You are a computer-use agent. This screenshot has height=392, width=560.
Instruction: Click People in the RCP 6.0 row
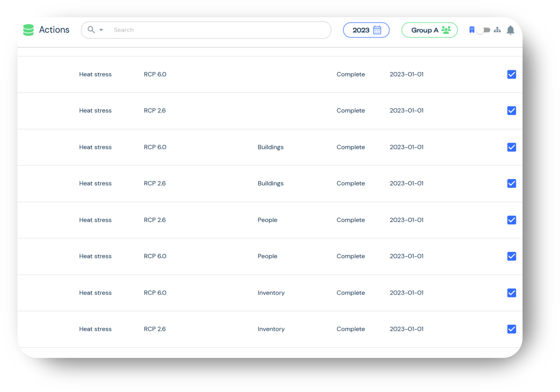(267, 256)
